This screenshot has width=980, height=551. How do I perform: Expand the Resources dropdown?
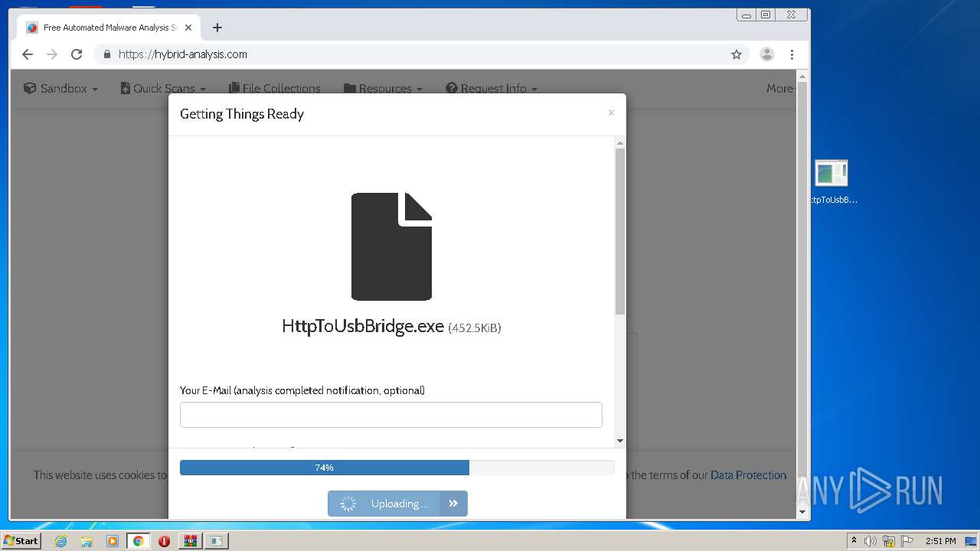(x=383, y=89)
